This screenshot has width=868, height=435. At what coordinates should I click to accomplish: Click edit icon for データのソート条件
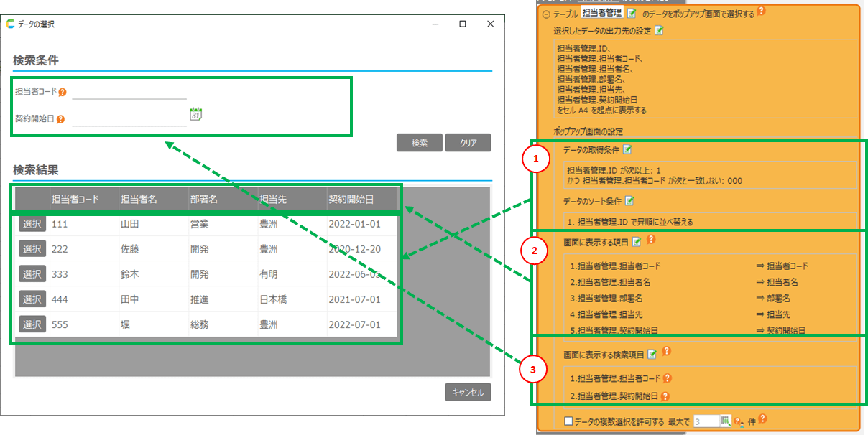[x=628, y=201]
